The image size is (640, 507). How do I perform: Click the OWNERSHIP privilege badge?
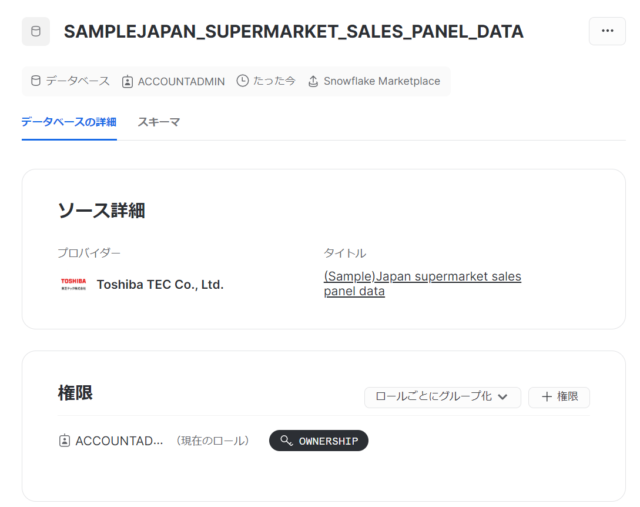point(319,441)
